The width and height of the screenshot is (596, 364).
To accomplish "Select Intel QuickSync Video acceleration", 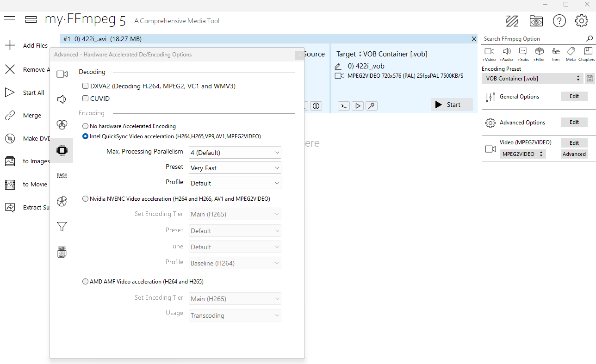I will [x=85, y=136].
